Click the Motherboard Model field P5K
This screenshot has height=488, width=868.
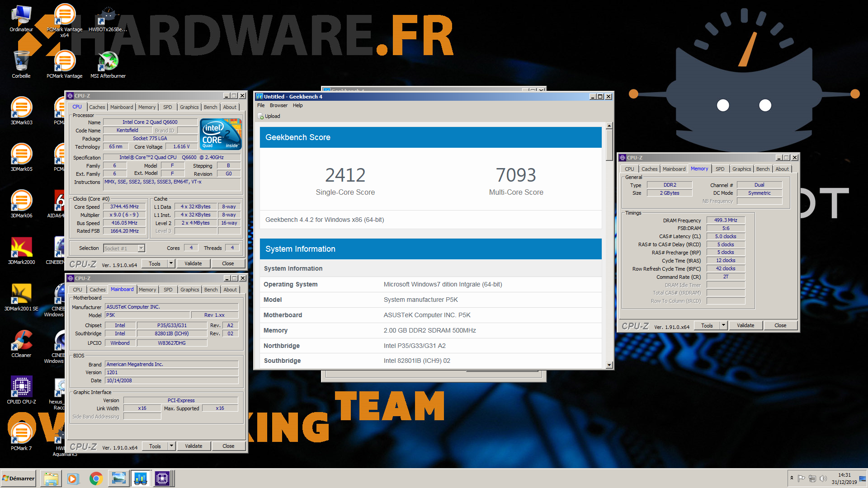pos(147,315)
